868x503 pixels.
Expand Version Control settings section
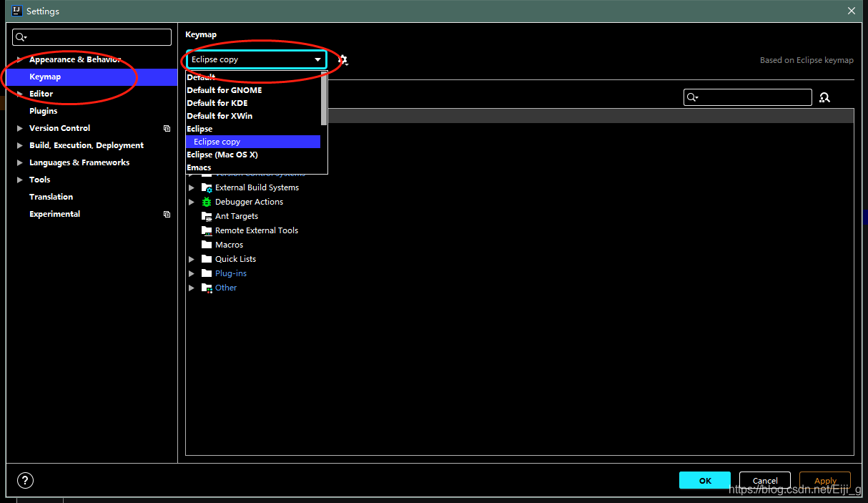point(20,128)
